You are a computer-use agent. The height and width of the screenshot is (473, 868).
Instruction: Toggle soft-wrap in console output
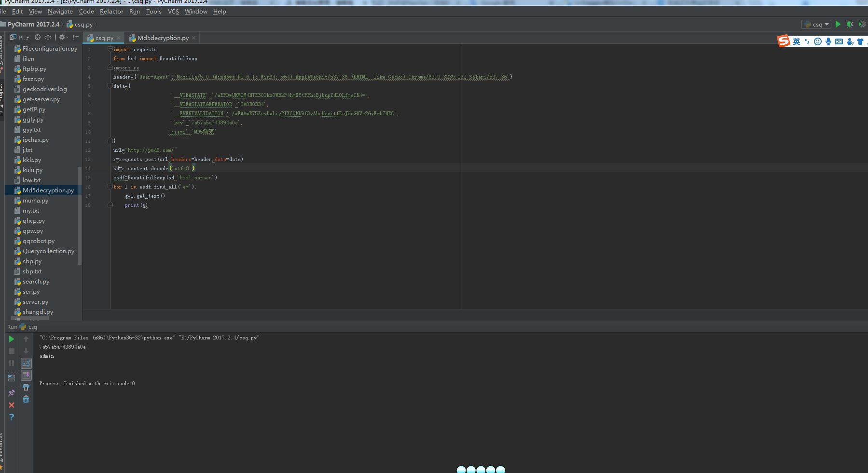(26, 363)
